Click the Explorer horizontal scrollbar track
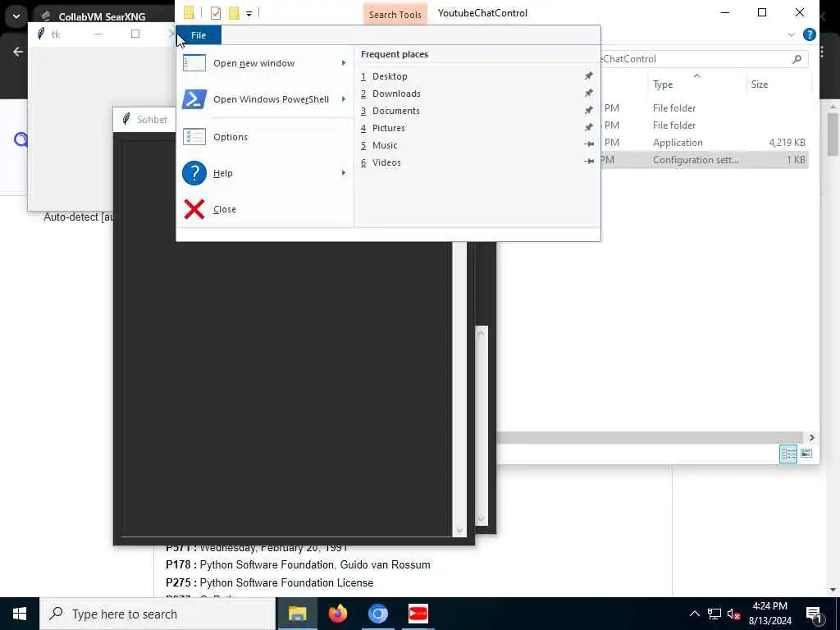The width and height of the screenshot is (840, 630). [650, 438]
